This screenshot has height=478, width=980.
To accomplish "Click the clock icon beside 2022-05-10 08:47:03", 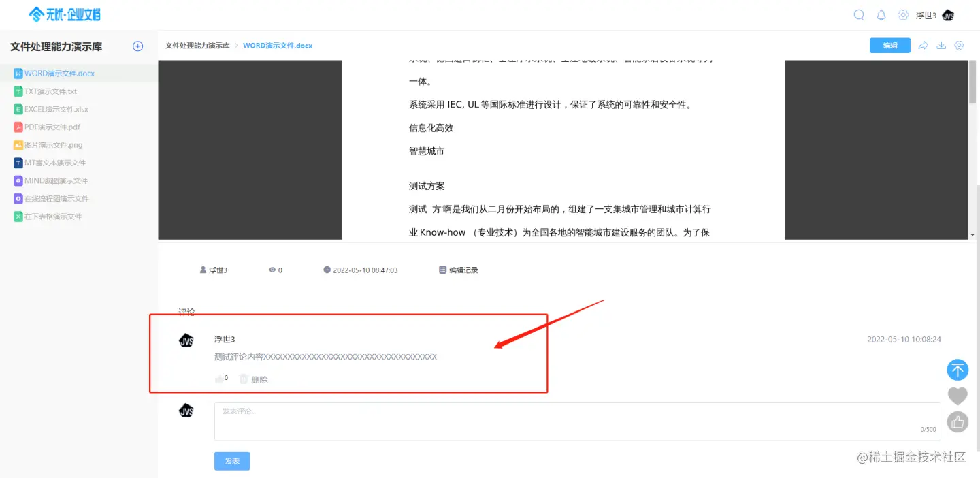I will [x=327, y=270].
